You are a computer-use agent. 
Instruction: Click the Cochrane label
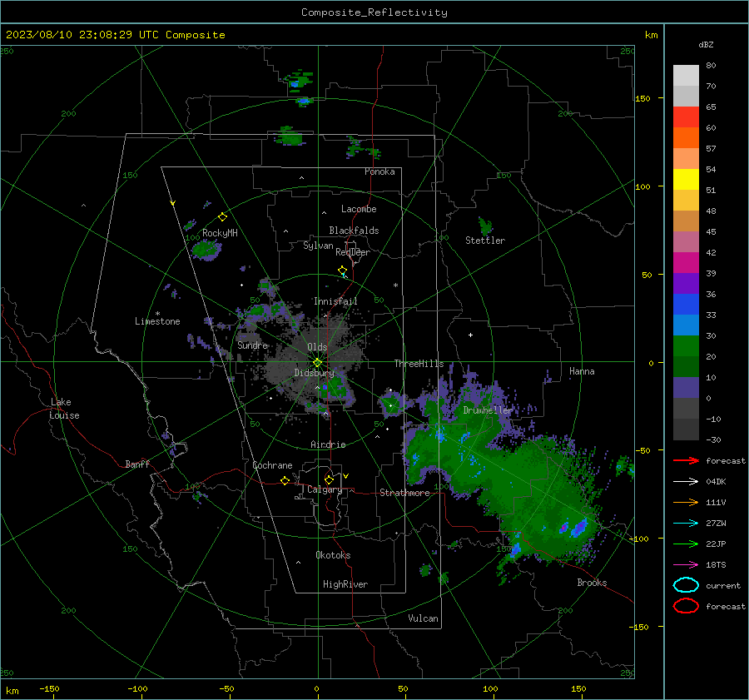tap(272, 465)
